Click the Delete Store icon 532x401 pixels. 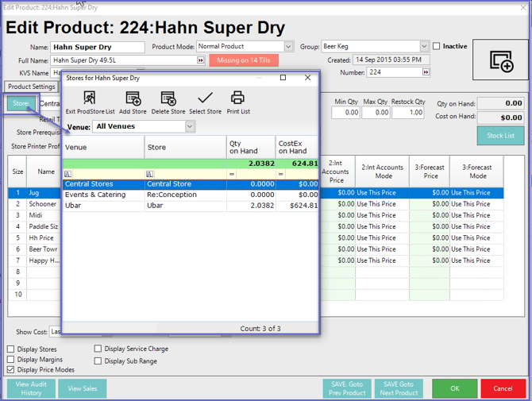pos(168,98)
